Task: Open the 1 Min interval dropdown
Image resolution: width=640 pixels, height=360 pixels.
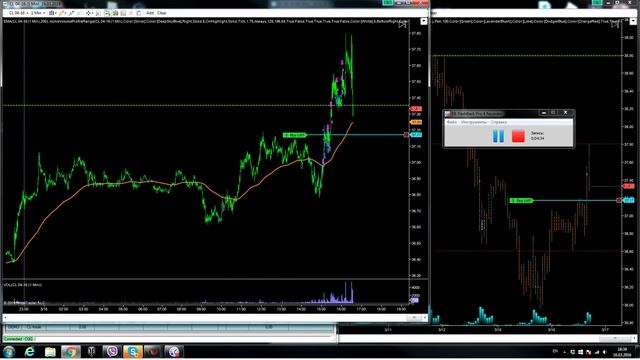Action: pyautogui.click(x=38, y=13)
